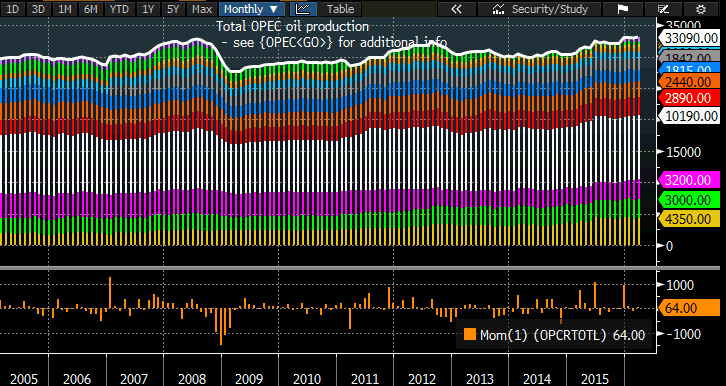
Task: Select the 3D time range
Action: [x=38, y=8]
